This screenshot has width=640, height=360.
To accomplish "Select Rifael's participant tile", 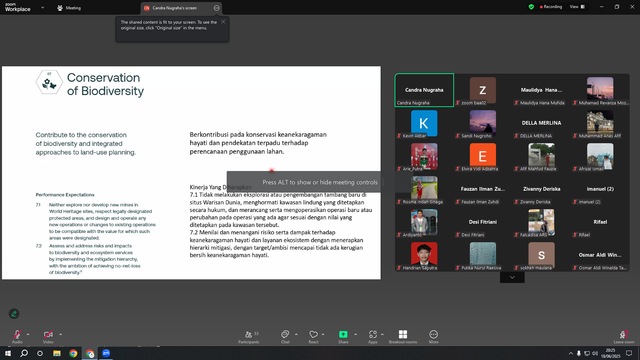I will [x=600, y=222].
